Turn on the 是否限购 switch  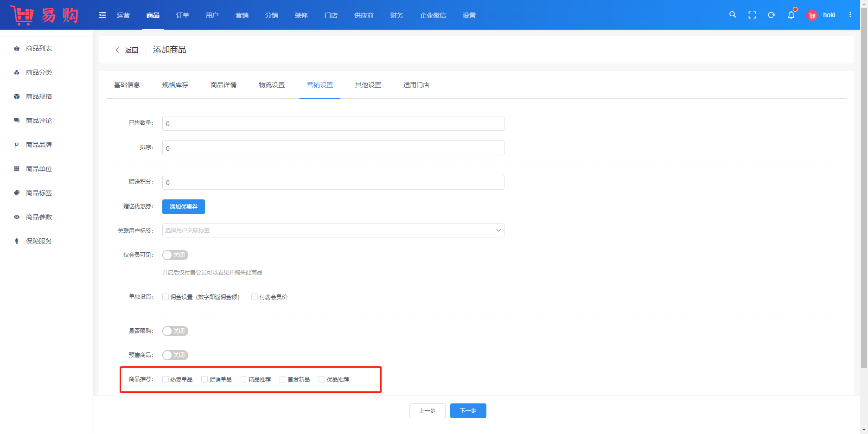click(x=175, y=331)
